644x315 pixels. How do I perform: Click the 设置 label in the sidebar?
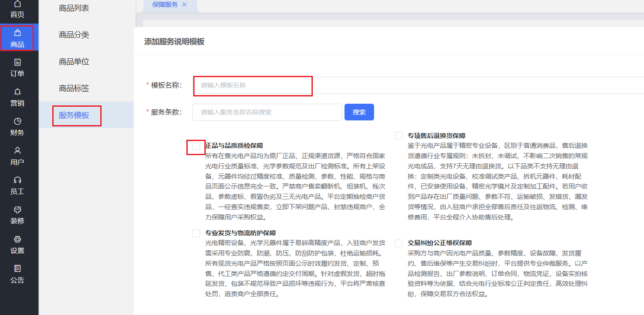17,250
